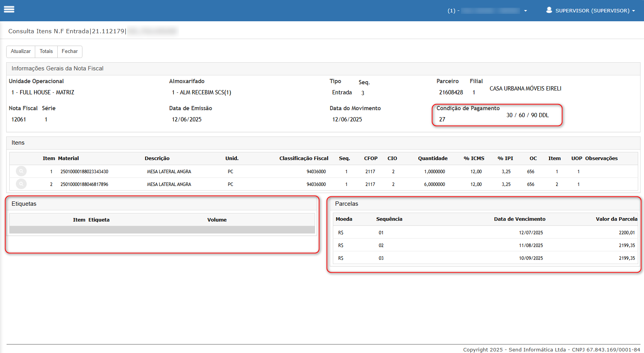The image size is (644, 353).
Task: Click the % IPI column header
Action: coord(505,158)
